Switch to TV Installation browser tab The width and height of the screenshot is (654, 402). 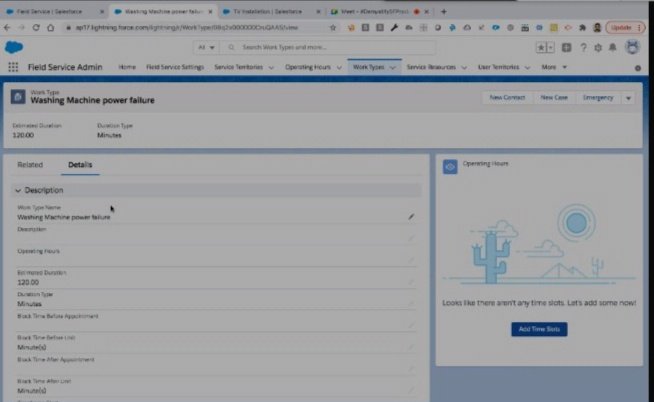click(x=267, y=12)
